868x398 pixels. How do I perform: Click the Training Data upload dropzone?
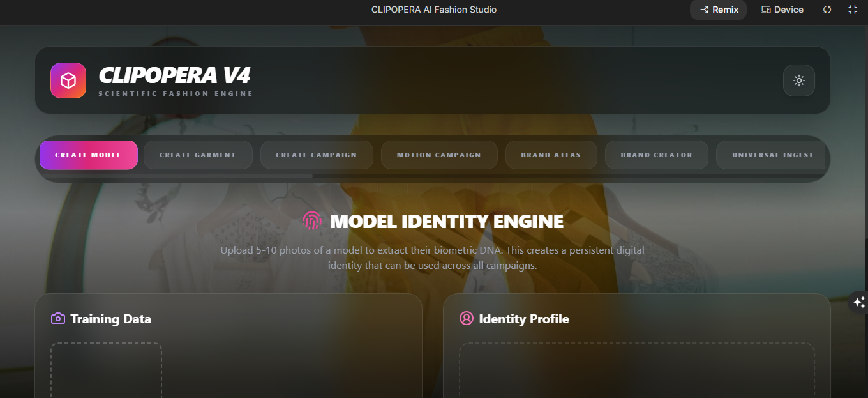106,371
